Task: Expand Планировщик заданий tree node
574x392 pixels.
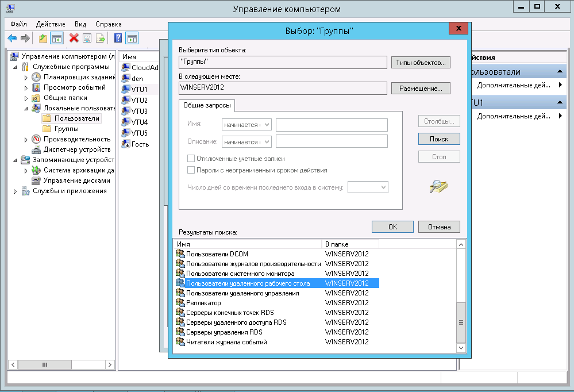Action: pyautogui.click(x=26, y=77)
